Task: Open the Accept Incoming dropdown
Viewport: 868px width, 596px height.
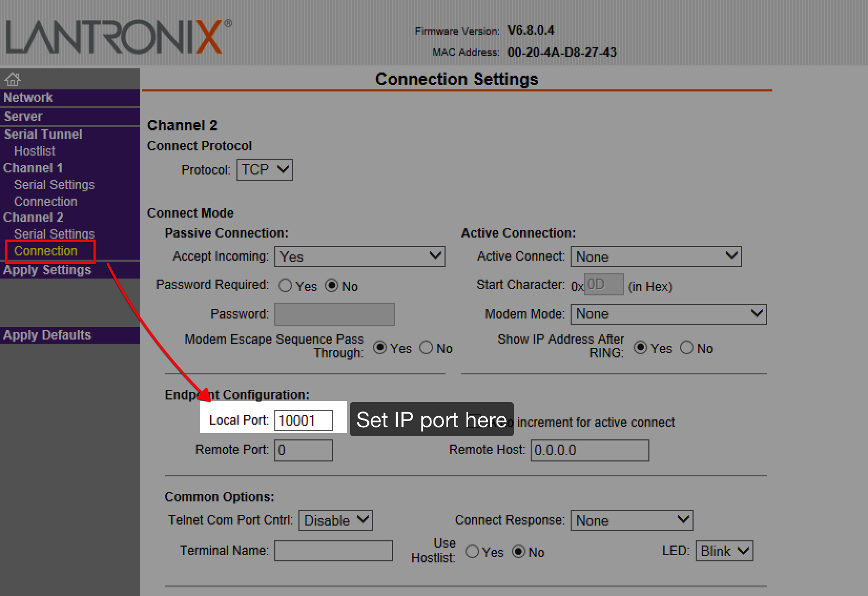Action: pyautogui.click(x=360, y=256)
